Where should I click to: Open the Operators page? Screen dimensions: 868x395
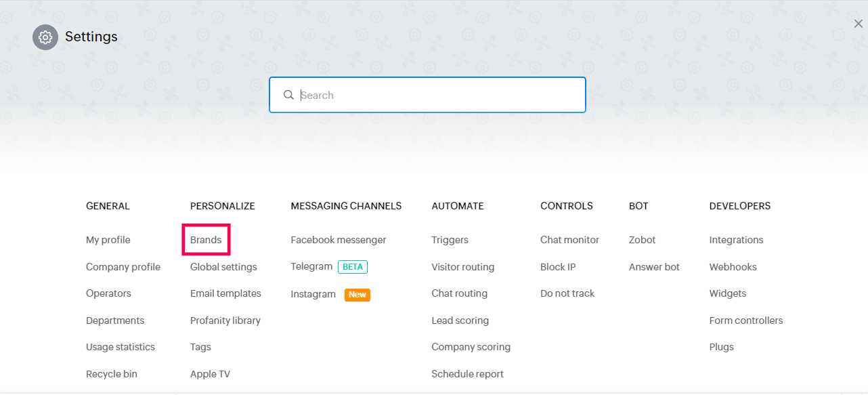(x=108, y=293)
